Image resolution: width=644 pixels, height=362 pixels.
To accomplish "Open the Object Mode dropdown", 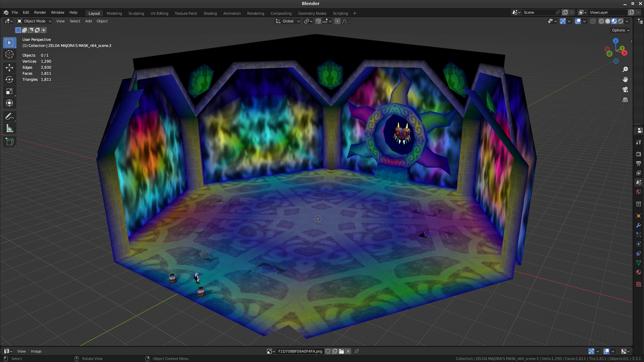I will pos(34,21).
